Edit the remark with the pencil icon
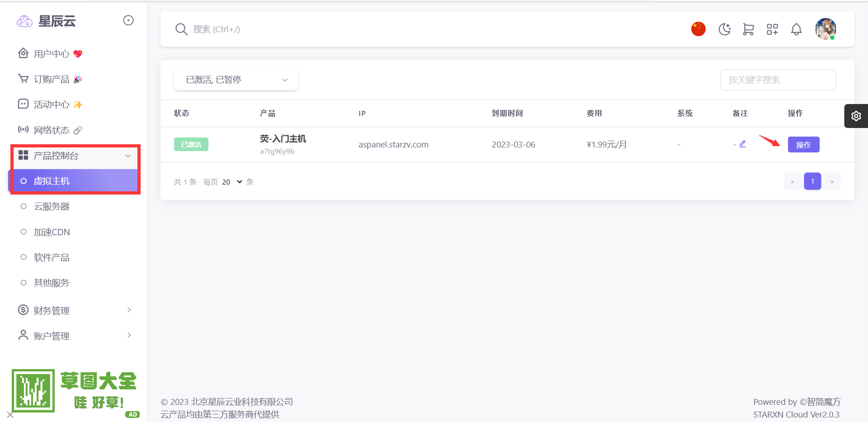The height and width of the screenshot is (422, 868). [x=742, y=144]
